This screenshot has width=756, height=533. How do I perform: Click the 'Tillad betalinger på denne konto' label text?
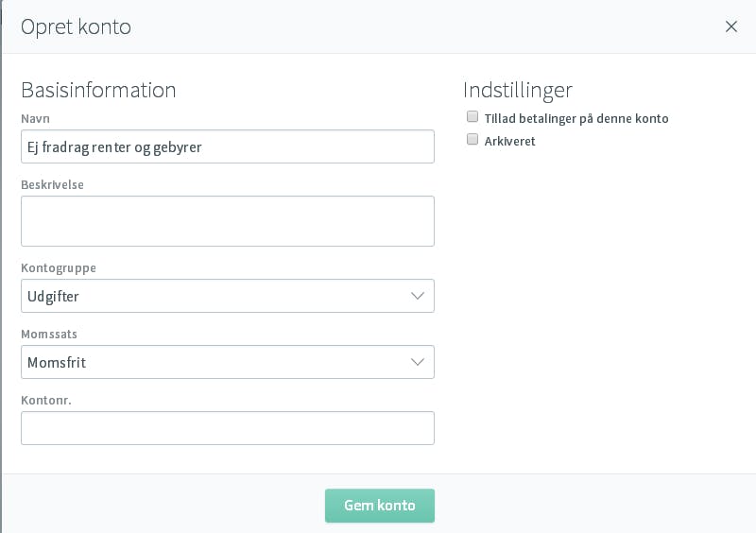[x=576, y=119]
